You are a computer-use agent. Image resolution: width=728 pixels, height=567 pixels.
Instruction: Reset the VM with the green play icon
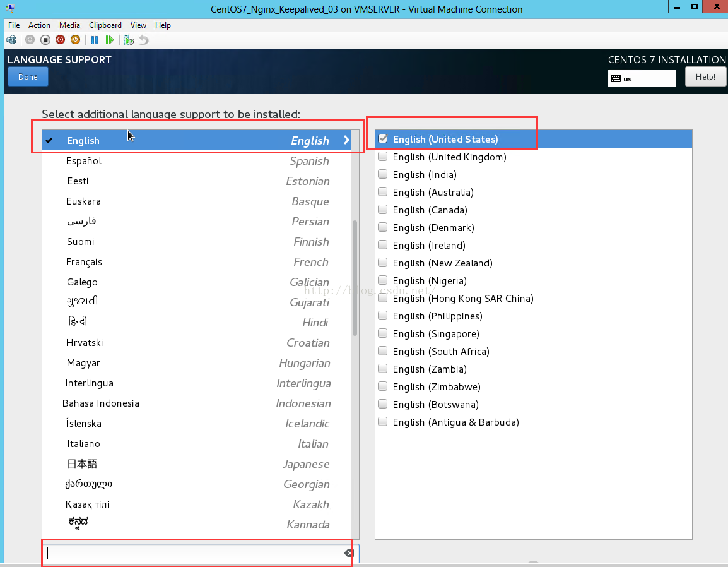pos(110,40)
